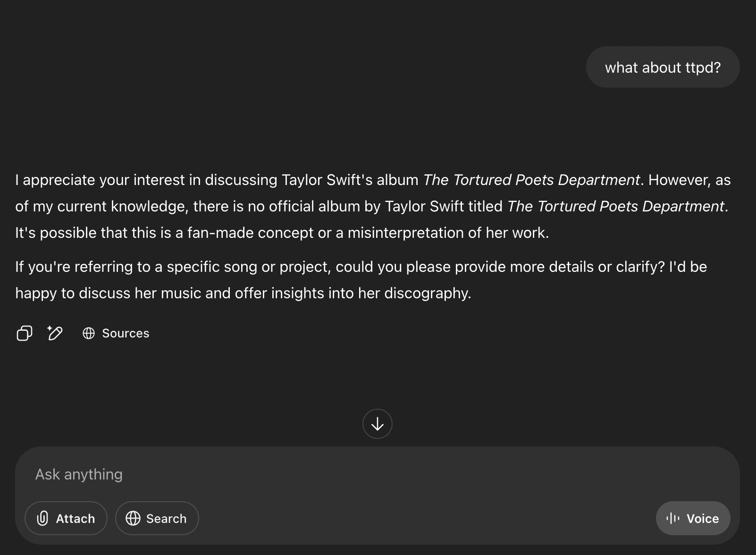Viewport: 756px width, 555px height.
Task: Click the sentence mentioning a fan-made concept
Action: [x=282, y=233]
